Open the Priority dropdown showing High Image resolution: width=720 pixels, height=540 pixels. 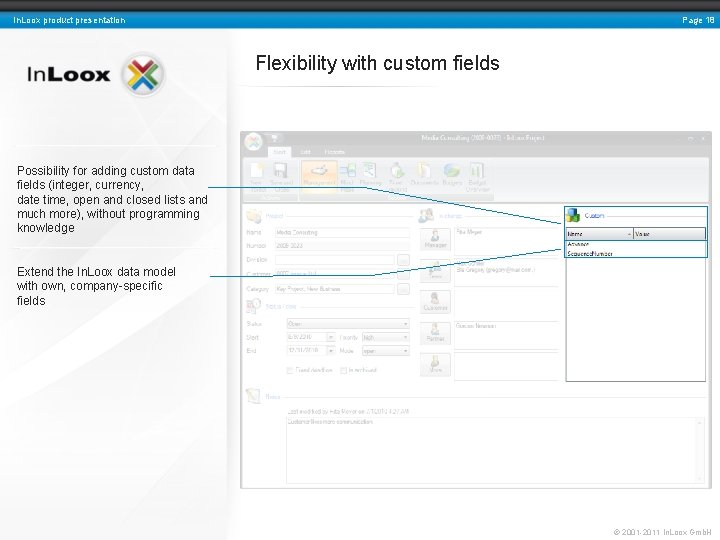tap(385, 337)
